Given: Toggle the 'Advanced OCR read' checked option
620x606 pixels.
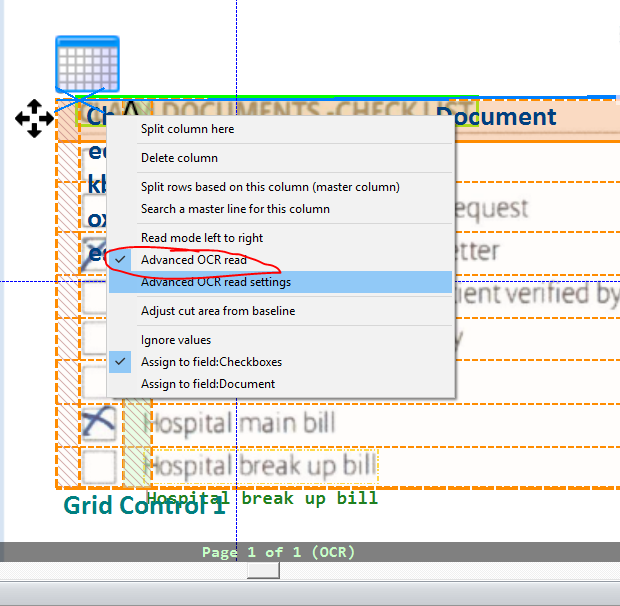Looking at the screenshot, I should pyautogui.click(x=193, y=260).
